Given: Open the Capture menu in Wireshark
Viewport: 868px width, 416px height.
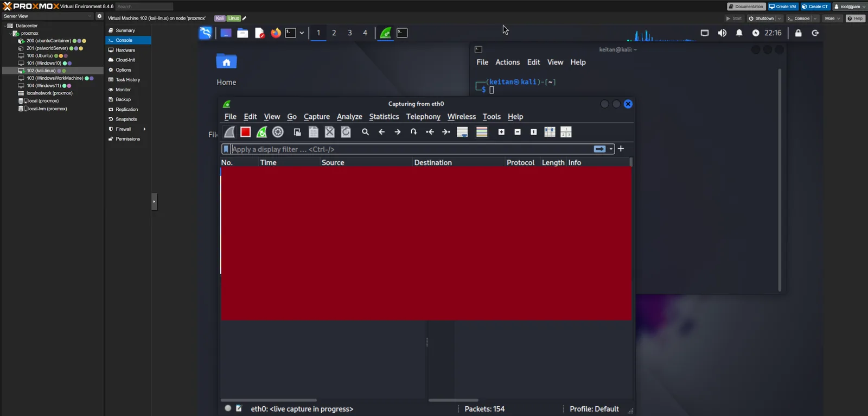Looking at the screenshot, I should coord(317,117).
